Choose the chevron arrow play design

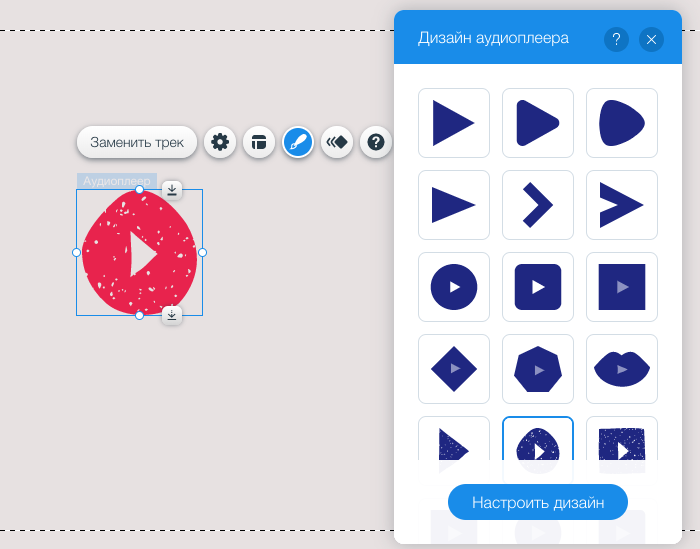(x=538, y=205)
